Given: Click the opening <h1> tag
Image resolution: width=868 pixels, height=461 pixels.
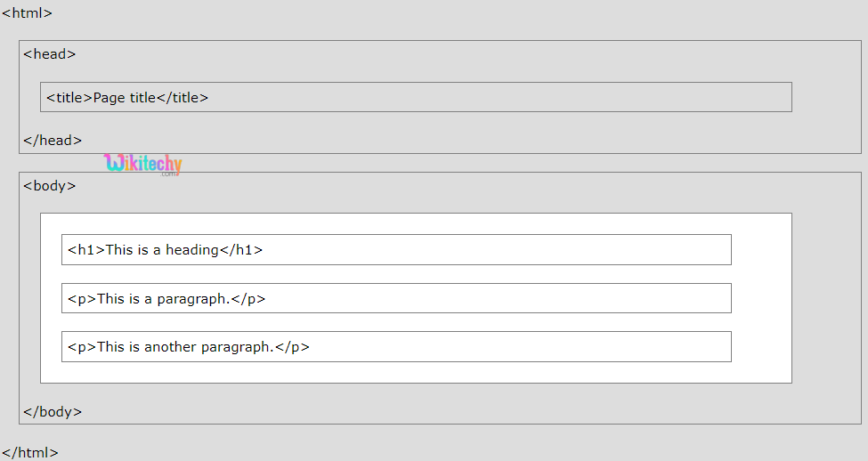Looking at the screenshot, I should 86,250.
